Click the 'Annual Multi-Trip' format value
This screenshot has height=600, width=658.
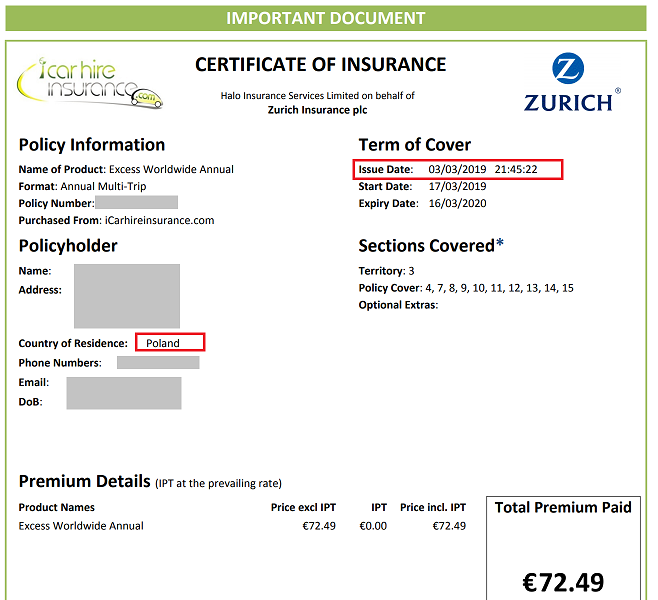(103, 186)
